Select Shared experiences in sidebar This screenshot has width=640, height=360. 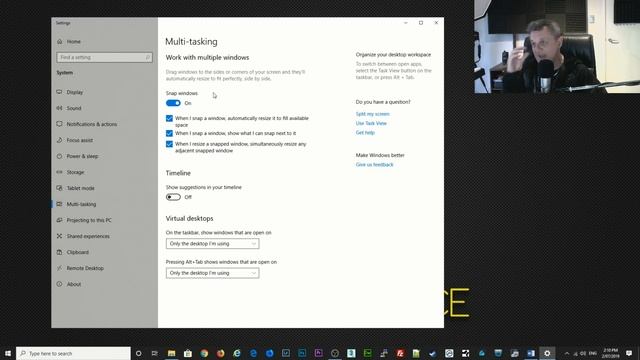[88, 236]
